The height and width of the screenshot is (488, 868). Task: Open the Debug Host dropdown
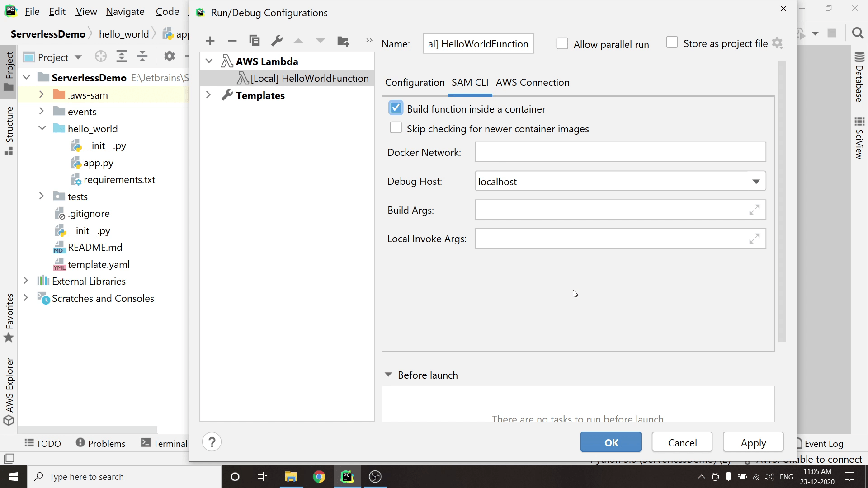click(x=755, y=182)
